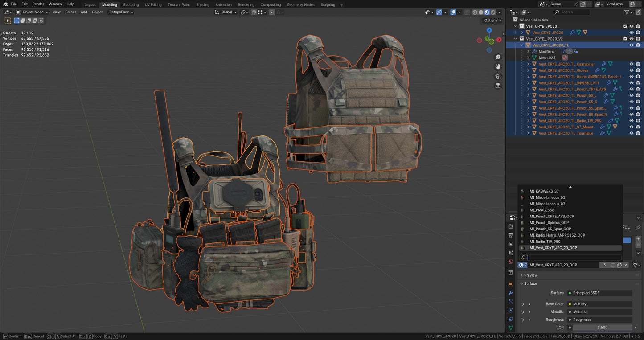
Task: Toggle the checkbox on Vest_CRYE_JPC20_V2 collection
Action: [625, 39]
